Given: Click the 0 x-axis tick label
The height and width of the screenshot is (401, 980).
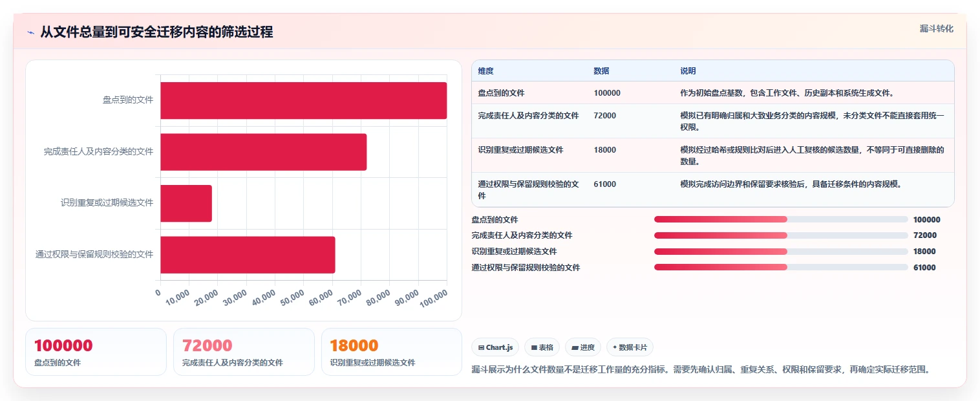Looking at the screenshot, I should click(158, 292).
